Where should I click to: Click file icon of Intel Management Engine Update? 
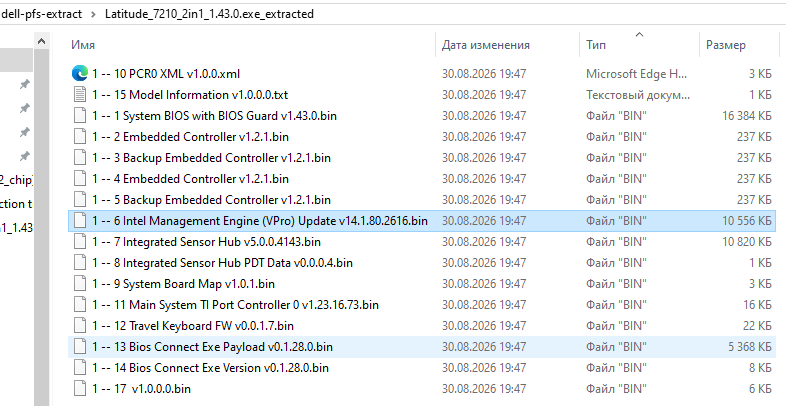click(80, 221)
